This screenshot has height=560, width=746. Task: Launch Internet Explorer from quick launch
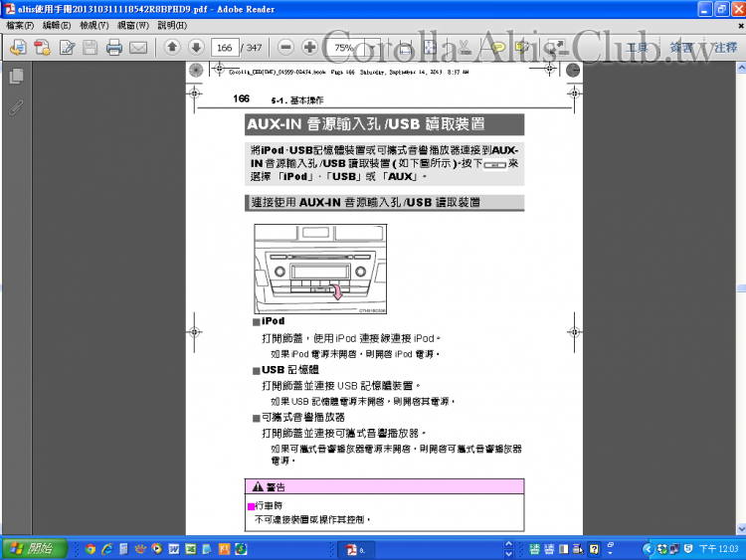tap(107, 549)
